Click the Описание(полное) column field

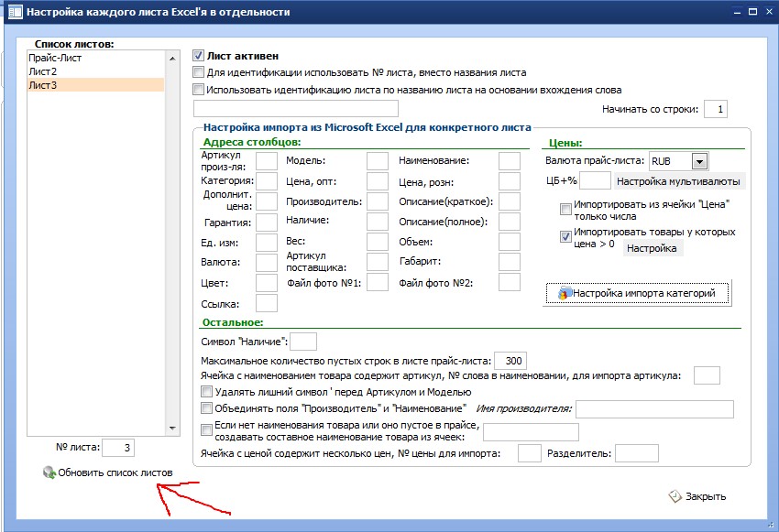point(510,222)
